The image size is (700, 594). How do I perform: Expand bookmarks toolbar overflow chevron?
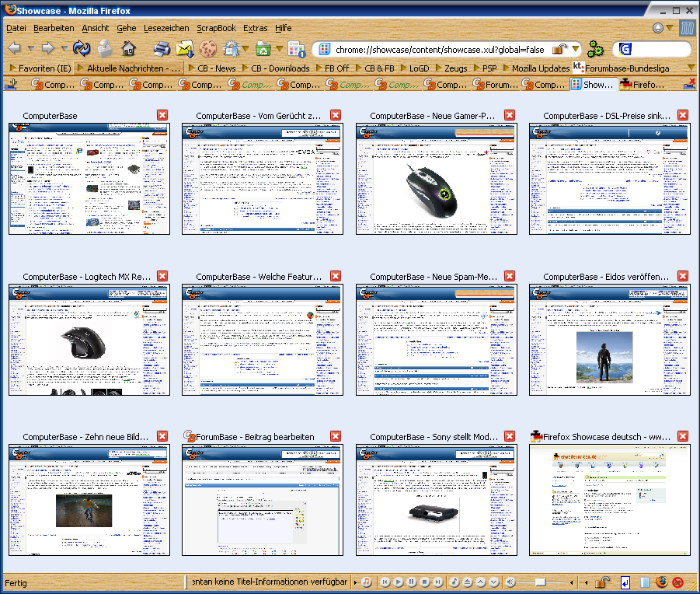(x=691, y=68)
